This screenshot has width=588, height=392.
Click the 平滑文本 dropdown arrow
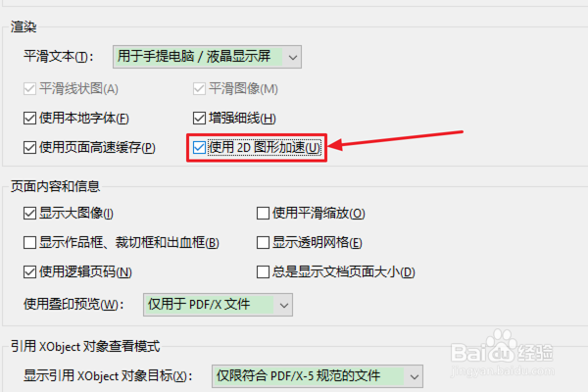click(292, 58)
